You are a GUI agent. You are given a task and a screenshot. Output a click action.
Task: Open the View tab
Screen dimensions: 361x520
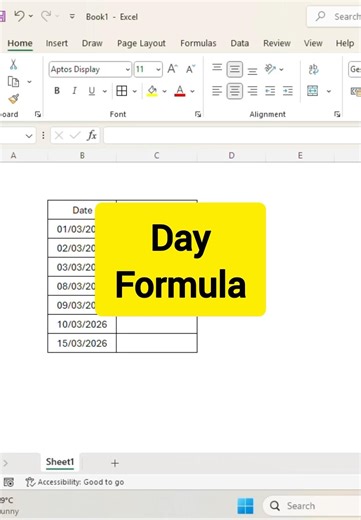[x=313, y=43]
